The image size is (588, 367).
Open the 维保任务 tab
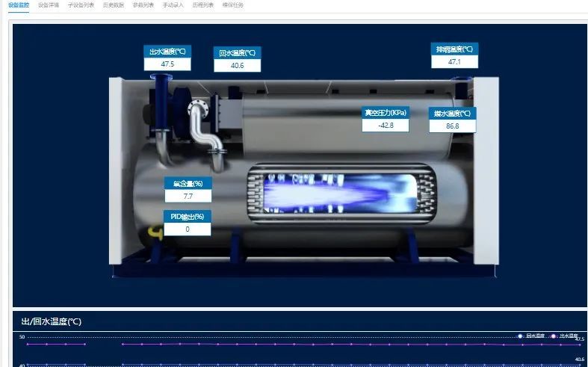pos(232,4)
